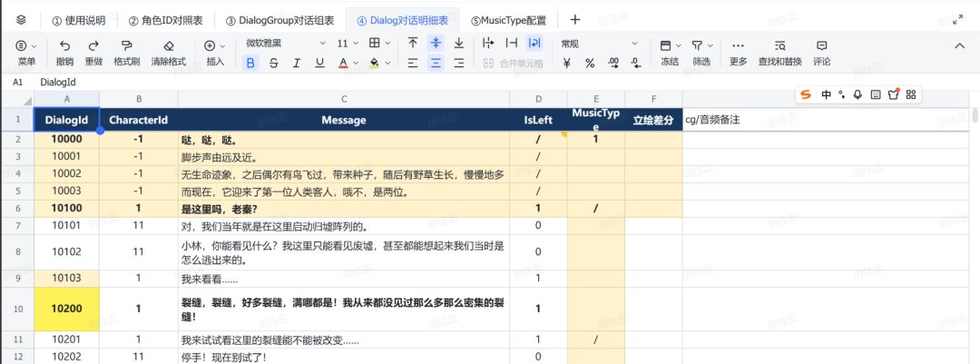Click the Sogou input method S logo
The height and width of the screenshot is (364, 980).
[807, 94]
